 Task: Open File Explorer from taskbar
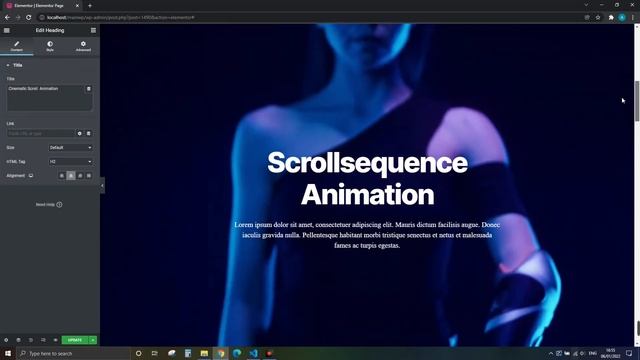pos(204,353)
